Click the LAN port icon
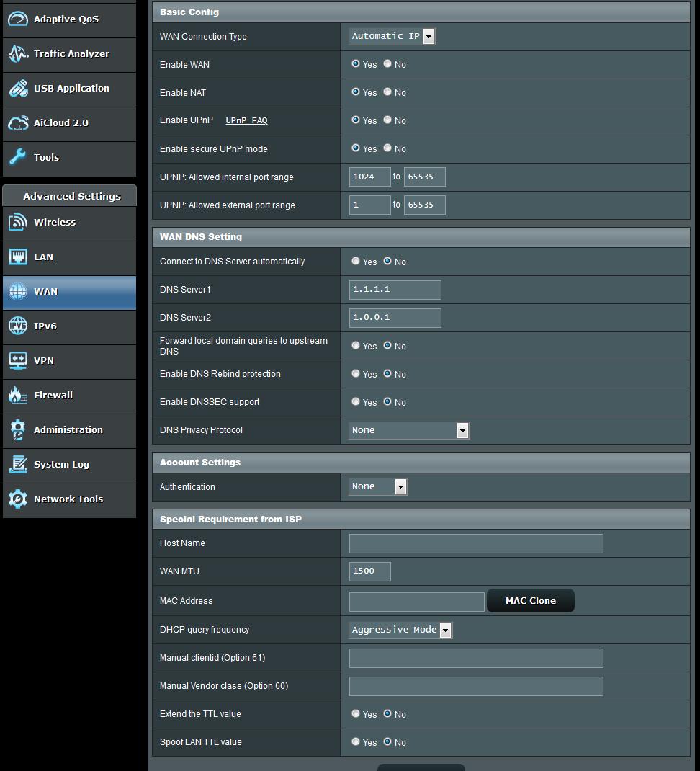Viewport: 700px width, 771px height. (18, 257)
